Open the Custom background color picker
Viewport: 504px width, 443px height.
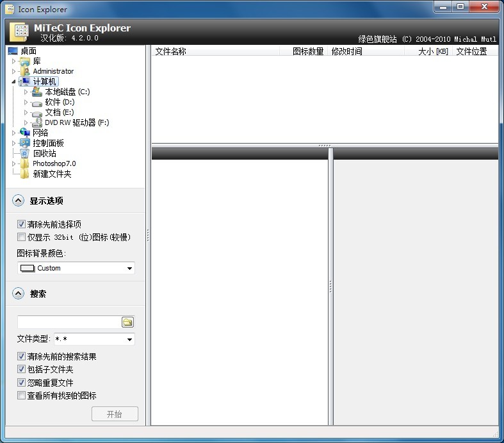76,268
